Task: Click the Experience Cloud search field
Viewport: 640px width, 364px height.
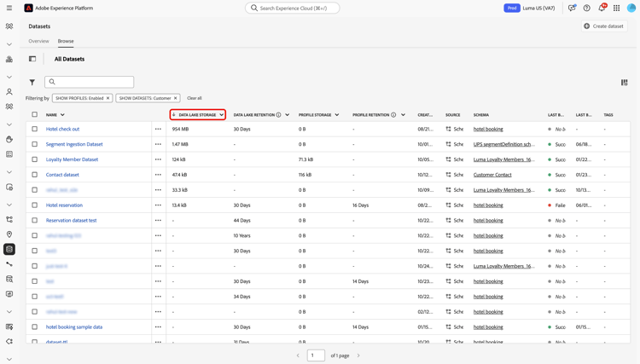Action: click(292, 9)
